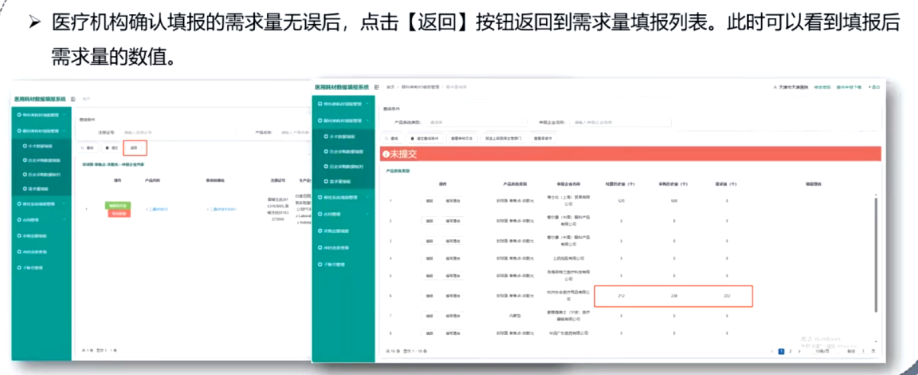Click the 修改密码 link in the right header
This screenshot has height=375, width=918.
(823, 87)
